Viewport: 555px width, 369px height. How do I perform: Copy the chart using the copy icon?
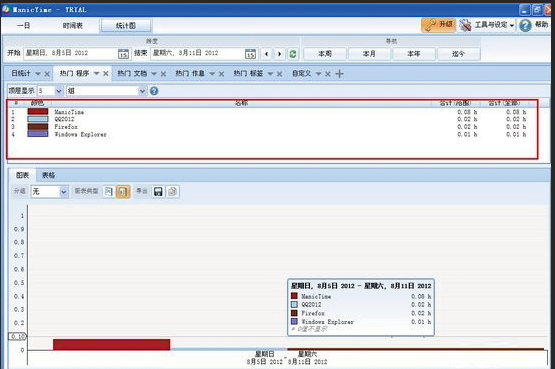(x=172, y=191)
